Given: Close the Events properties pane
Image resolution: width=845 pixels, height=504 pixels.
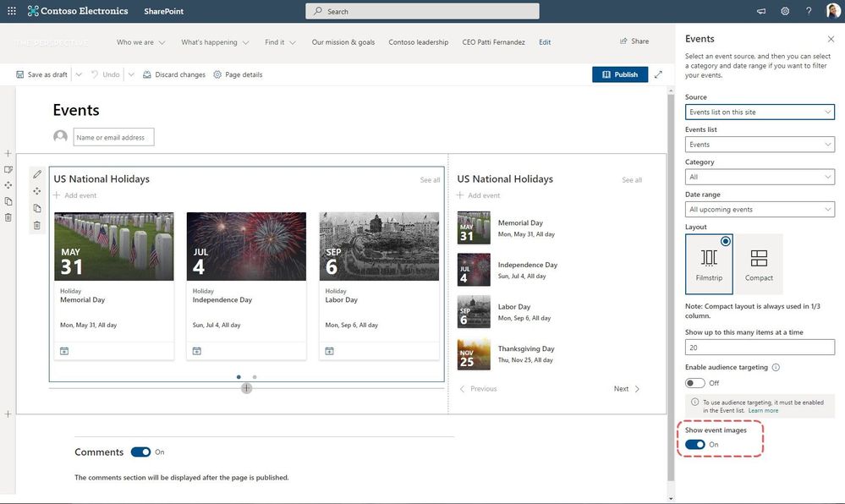Looking at the screenshot, I should tap(830, 39).
